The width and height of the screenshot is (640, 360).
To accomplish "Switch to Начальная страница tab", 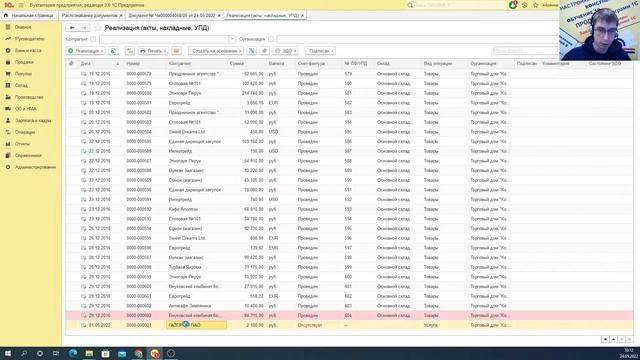I will point(29,15).
